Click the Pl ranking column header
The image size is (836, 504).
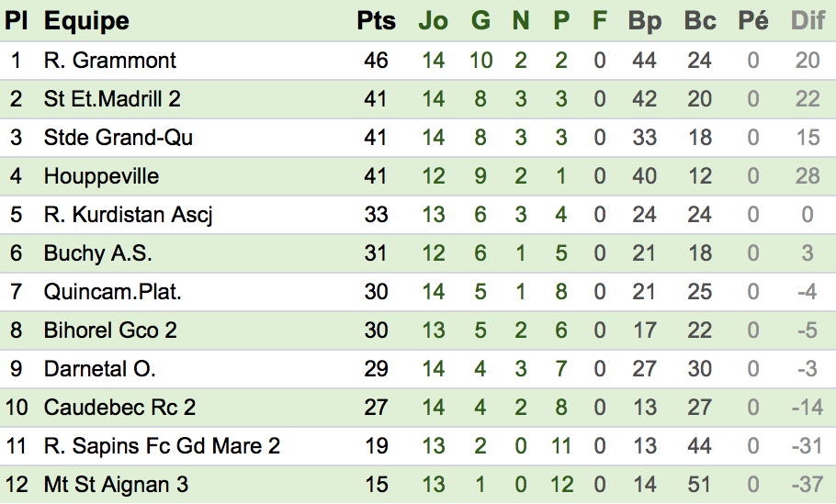point(16,21)
